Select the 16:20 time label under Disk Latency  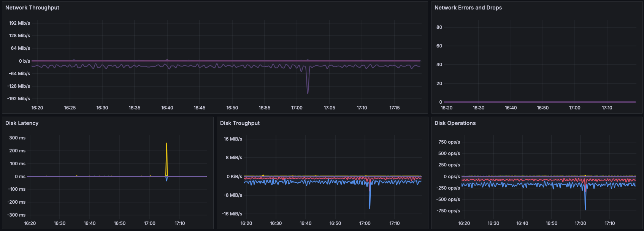tap(30, 223)
